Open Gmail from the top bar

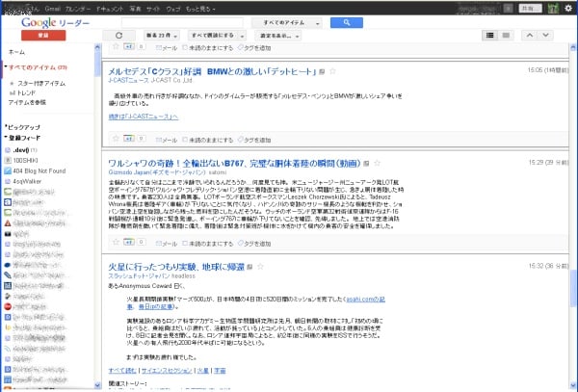click(52, 9)
